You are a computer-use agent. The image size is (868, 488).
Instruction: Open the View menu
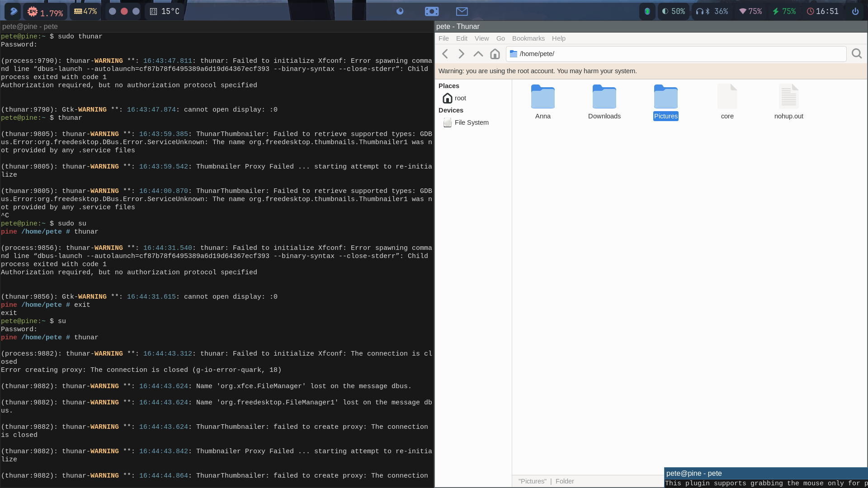(x=481, y=38)
